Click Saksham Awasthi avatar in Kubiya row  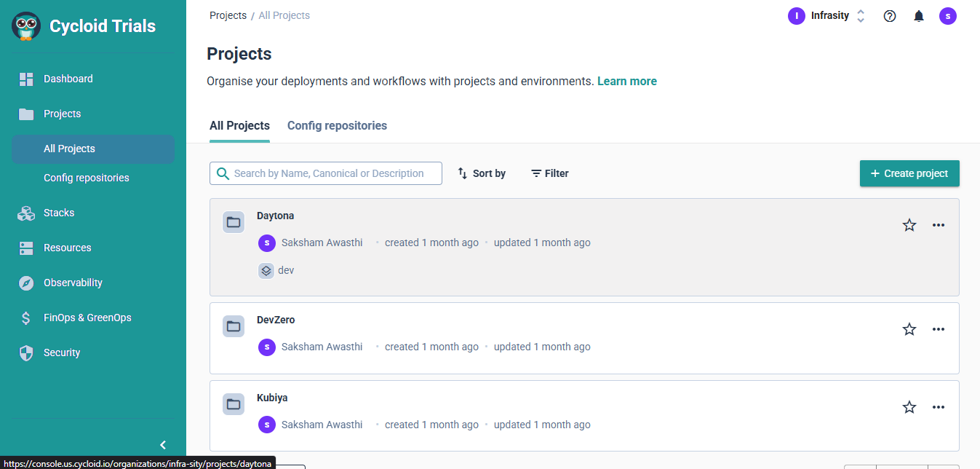point(267,425)
